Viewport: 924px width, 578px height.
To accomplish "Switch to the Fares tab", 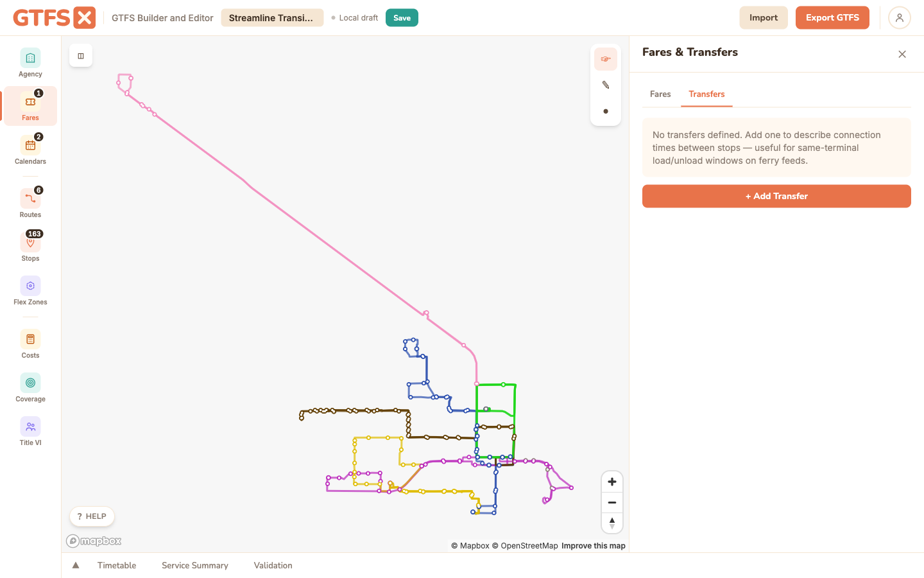I will click(660, 94).
